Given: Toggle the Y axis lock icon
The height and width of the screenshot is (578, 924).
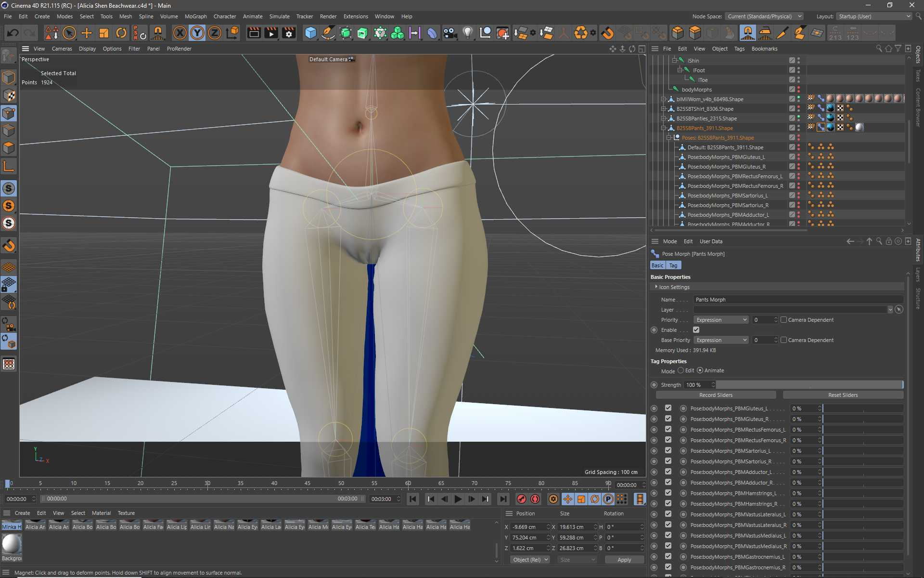Looking at the screenshot, I should tap(197, 33).
